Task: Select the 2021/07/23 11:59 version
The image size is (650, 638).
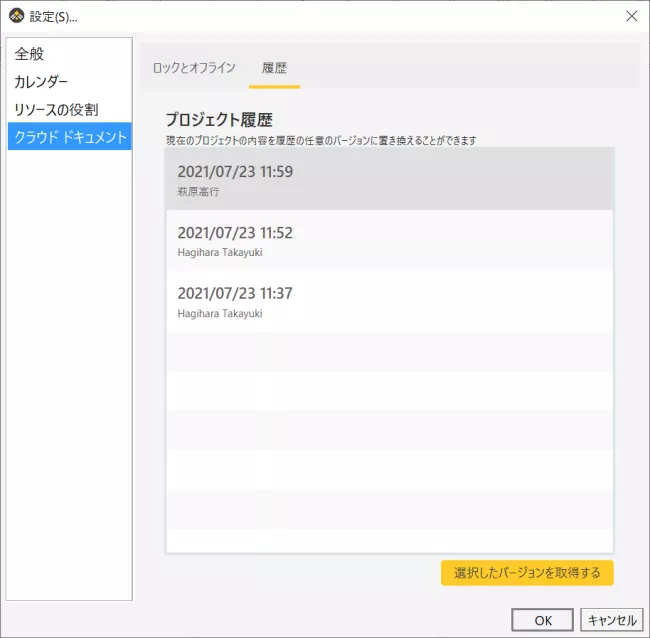Action: (389, 180)
